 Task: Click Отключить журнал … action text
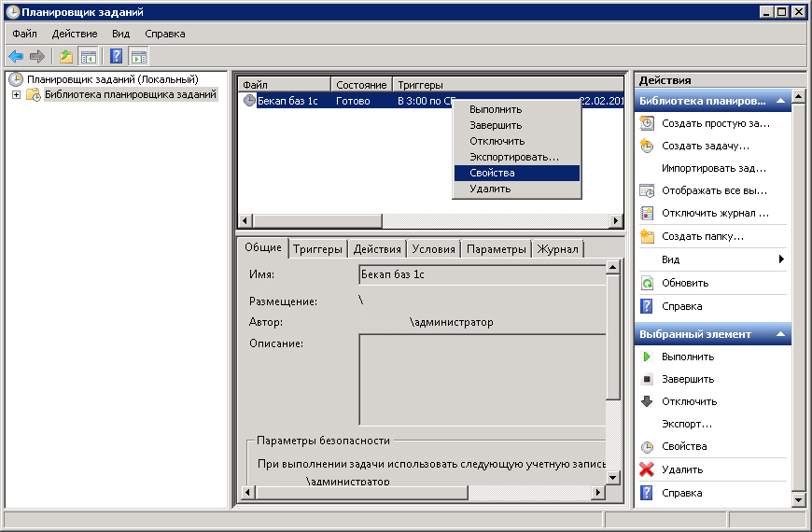715,213
